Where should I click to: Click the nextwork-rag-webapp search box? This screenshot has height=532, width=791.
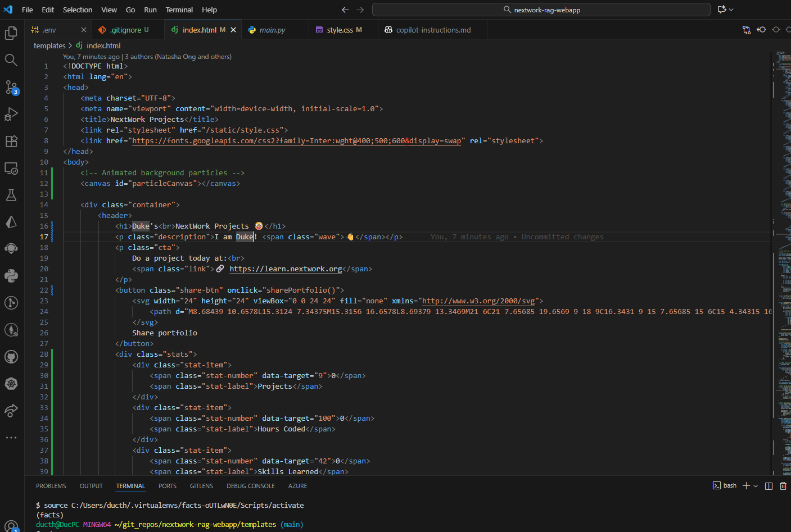541,10
